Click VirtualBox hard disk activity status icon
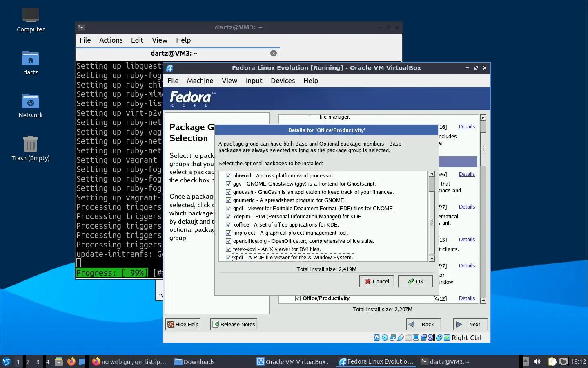Viewport: 588px width, 368px height. [x=376, y=338]
